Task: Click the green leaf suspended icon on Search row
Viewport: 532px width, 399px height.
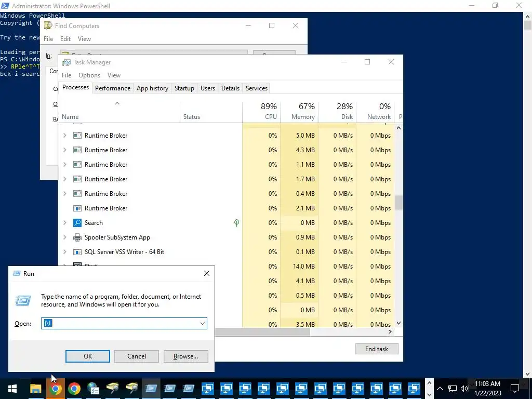Action: 236,223
